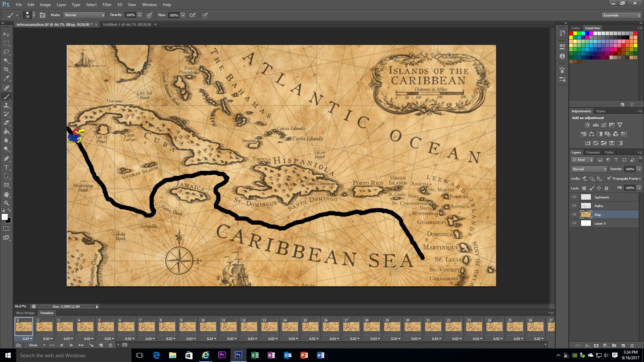Image resolution: width=644 pixels, height=362 pixels.
Task: Open the Window menu
Action: coord(149,5)
